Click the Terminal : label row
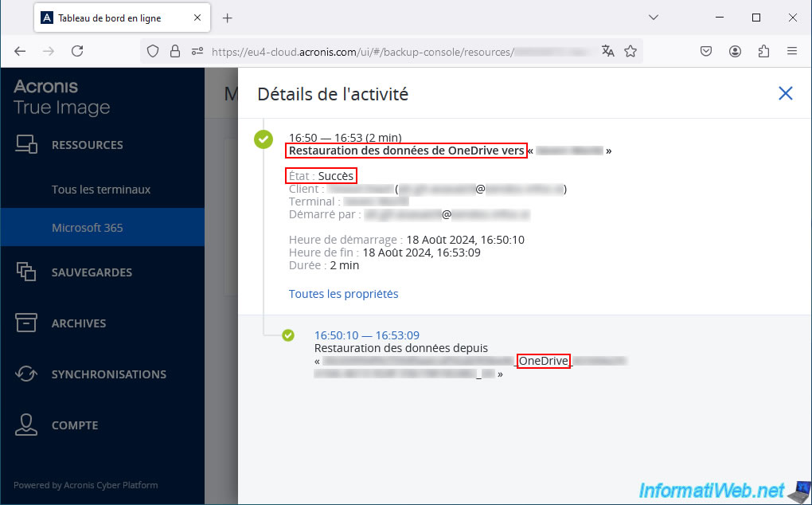812x505 pixels. (349, 202)
